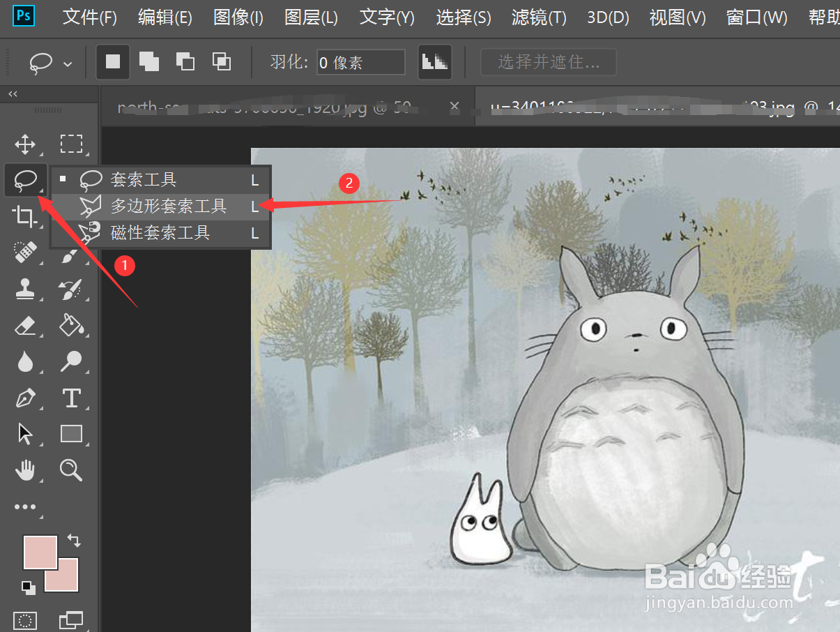840x632 pixels.
Task: Open the 选择(S) menu
Action: [x=464, y=17]
